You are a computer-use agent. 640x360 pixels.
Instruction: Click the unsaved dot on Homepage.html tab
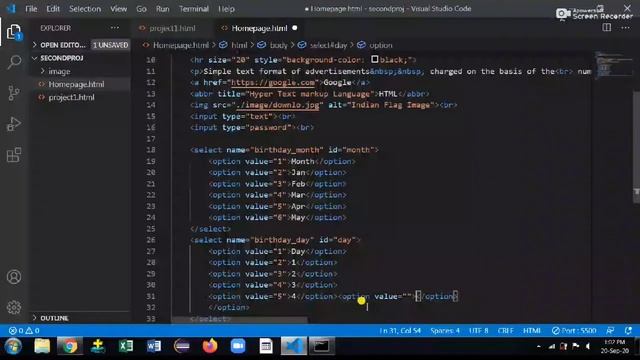pyautogui.click(x=295, y=28)
